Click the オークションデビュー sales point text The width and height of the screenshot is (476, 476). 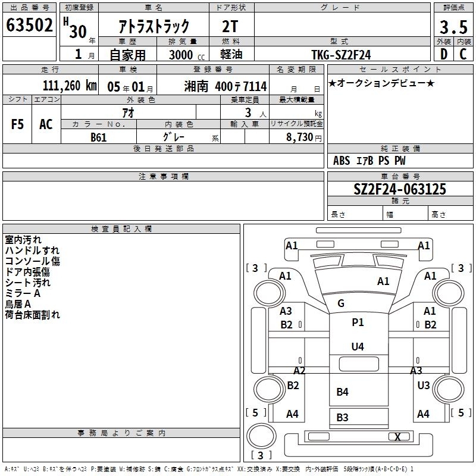point(381,83)
